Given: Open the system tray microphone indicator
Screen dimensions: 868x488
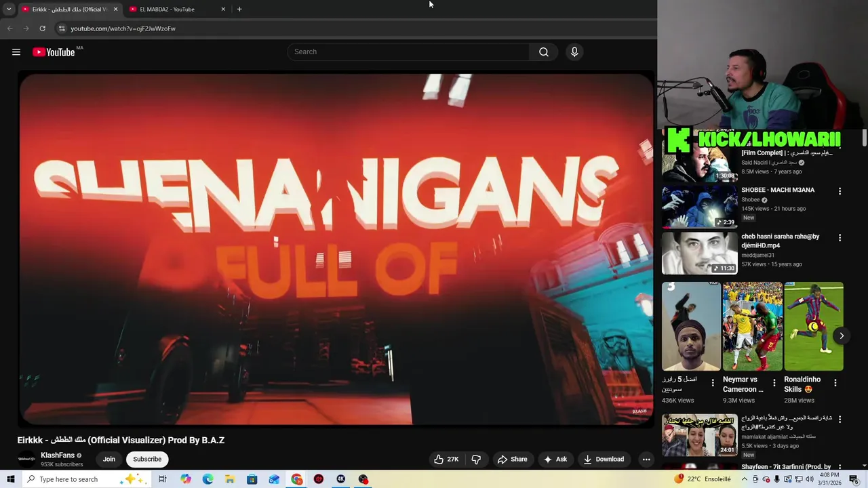Looking at the screenshot, I should point(776,479).
